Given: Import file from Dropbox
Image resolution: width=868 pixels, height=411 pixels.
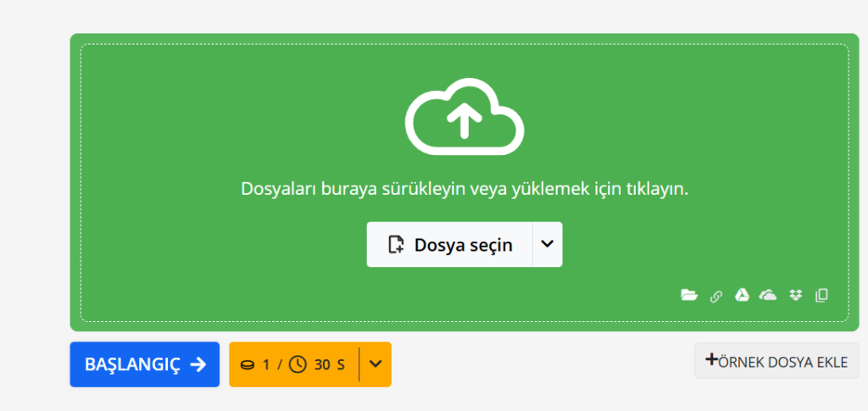Looking at the screenshot, I should (795, 295).
